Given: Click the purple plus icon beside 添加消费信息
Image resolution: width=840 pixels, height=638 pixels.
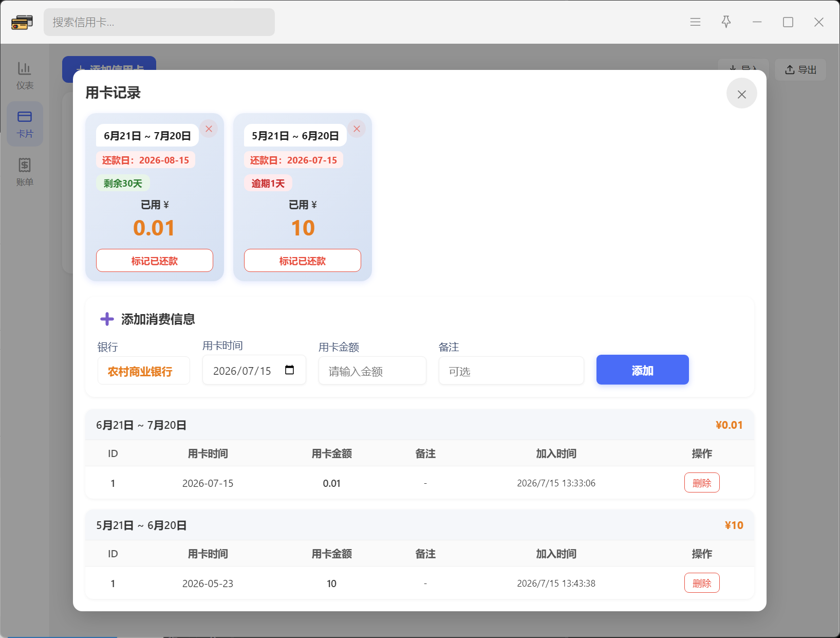Looking at the screenshot, I should [x=107, y=319].
